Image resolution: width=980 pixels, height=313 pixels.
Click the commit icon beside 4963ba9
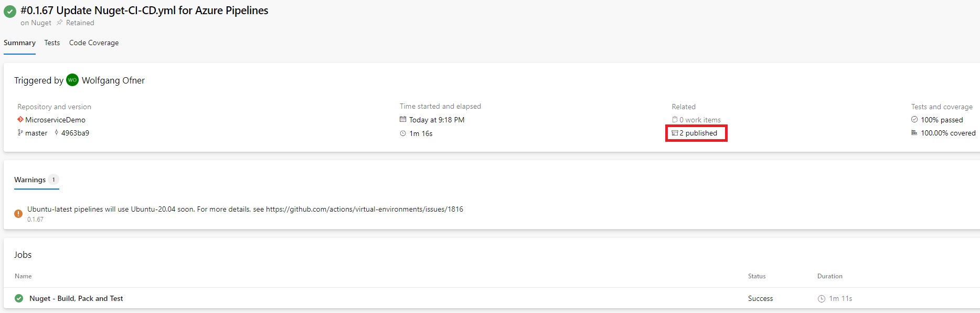56,133
